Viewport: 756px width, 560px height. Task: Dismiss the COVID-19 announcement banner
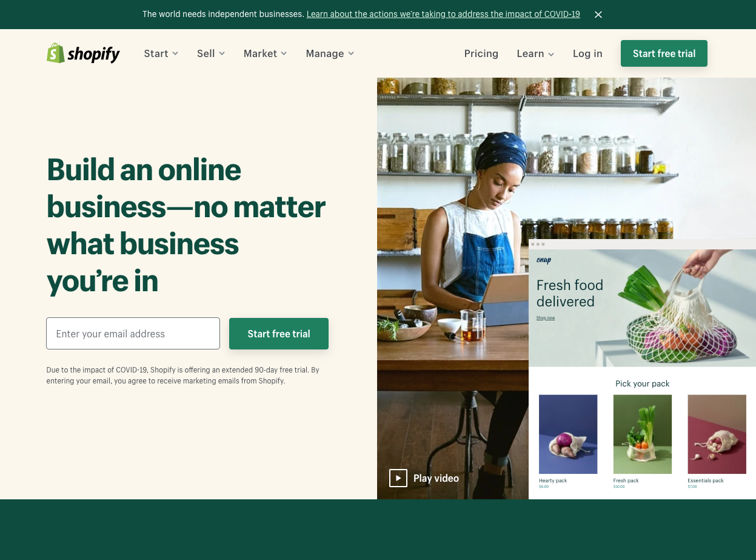pos(598,15)
